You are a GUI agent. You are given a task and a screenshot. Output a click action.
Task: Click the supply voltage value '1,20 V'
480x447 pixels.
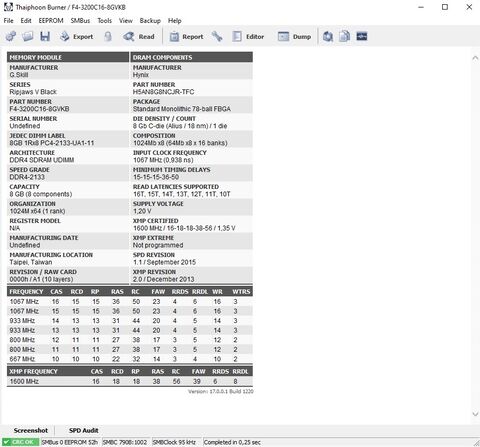[x=142, y=211]
